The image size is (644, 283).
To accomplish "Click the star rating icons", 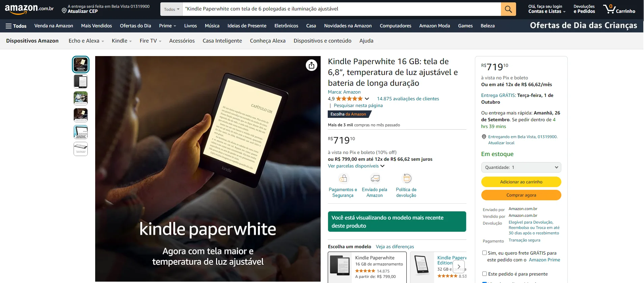I will pyautogui.click(x=349, y=99).
